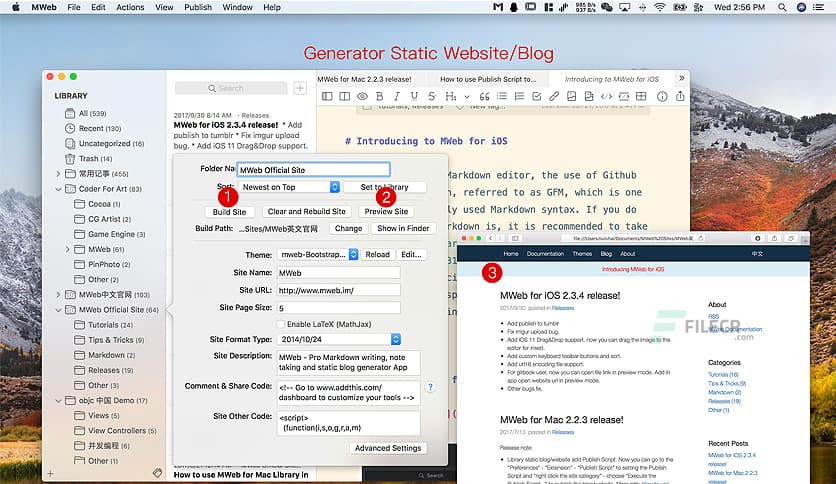Toggle preview mode with the eye icon
This screenshot has height=484, width=836.
tap(363, 96)
